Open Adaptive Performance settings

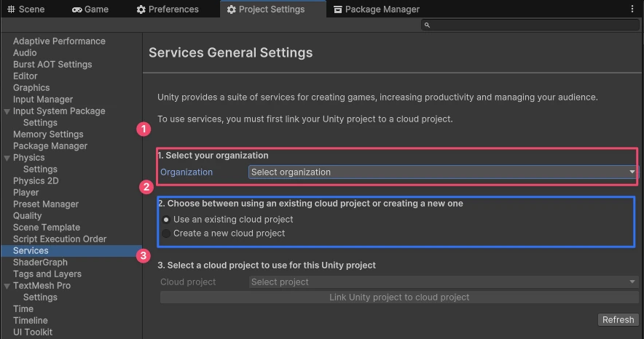click(59, 41)
